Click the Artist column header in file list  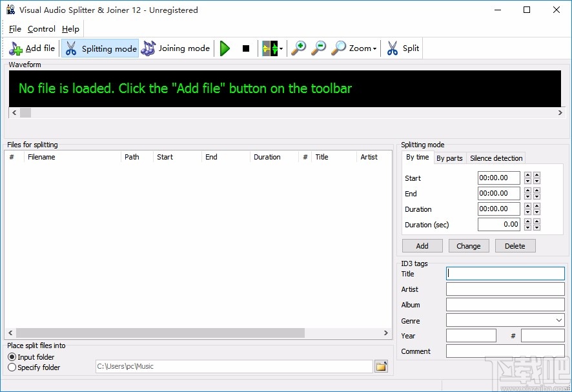374,157
